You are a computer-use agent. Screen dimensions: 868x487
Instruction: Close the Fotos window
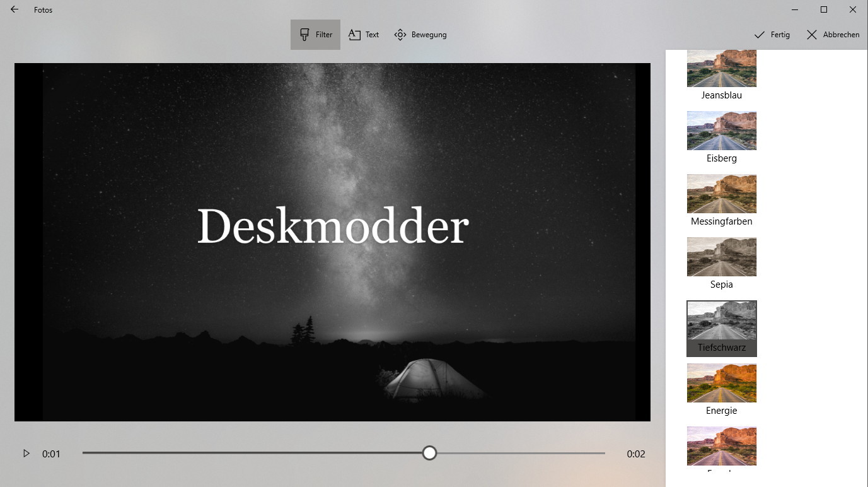853,9
